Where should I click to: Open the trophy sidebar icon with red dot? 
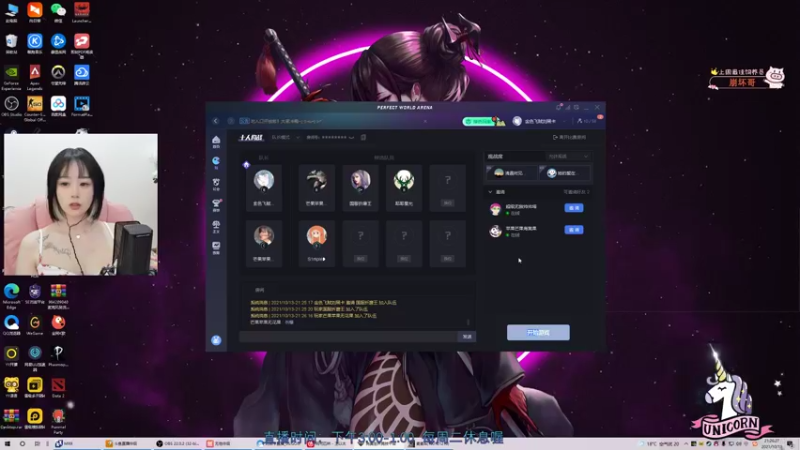point(216,205)
